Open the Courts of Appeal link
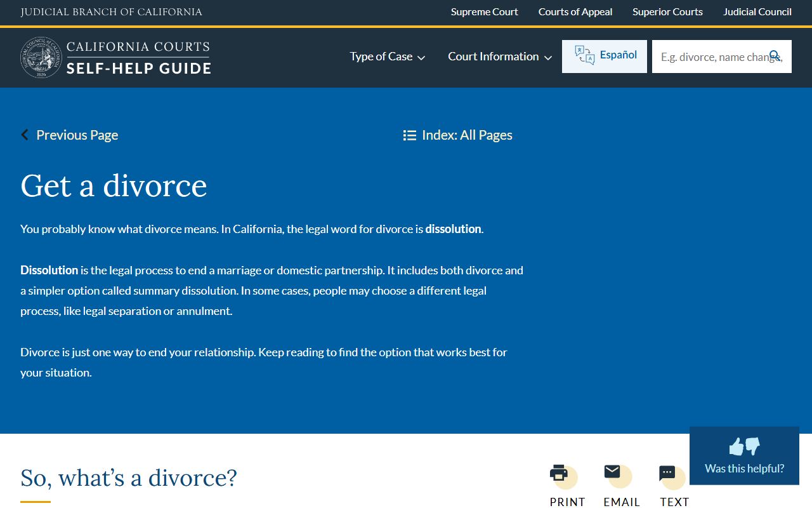This screenshot has width=812, height=508. 575,12
